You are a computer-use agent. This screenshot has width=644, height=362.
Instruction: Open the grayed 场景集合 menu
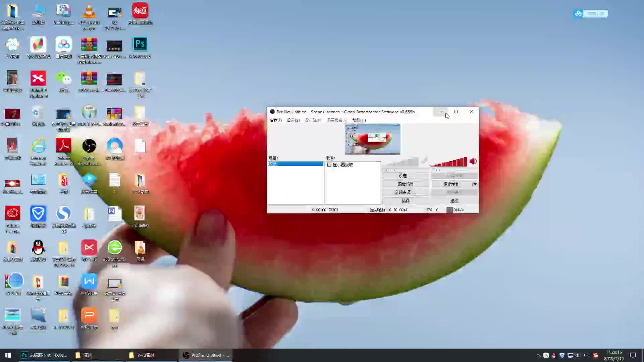(337, 120)
